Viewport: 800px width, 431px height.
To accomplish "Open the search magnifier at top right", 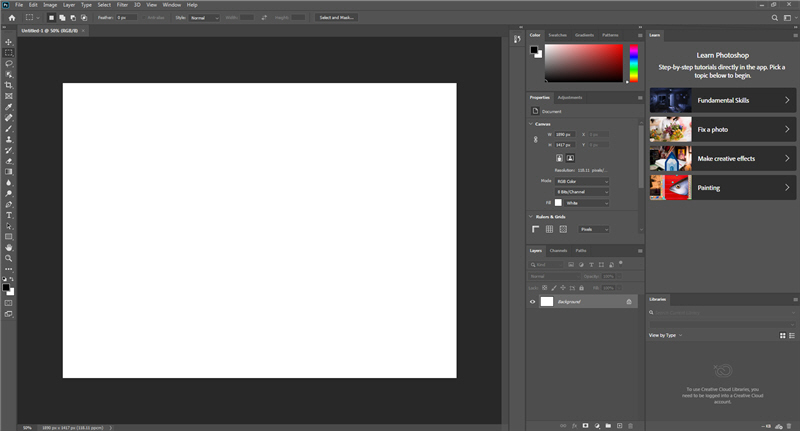I will [774, 18].
